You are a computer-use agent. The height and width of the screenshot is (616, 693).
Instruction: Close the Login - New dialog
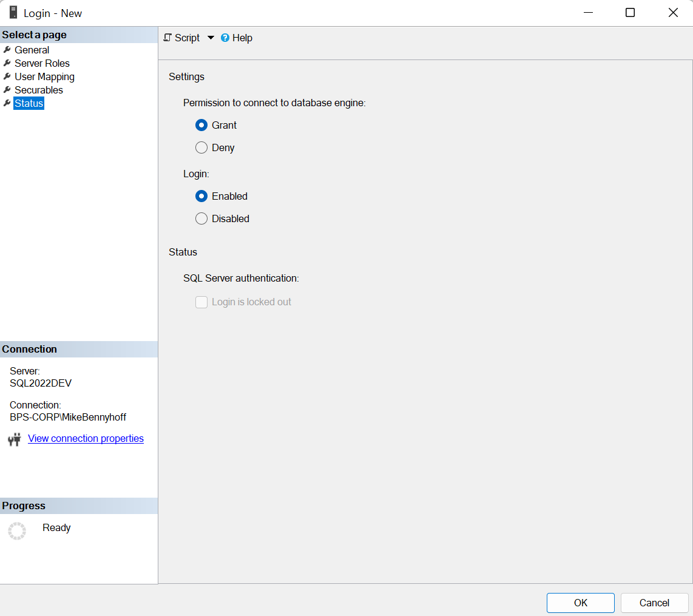point(672,12)
